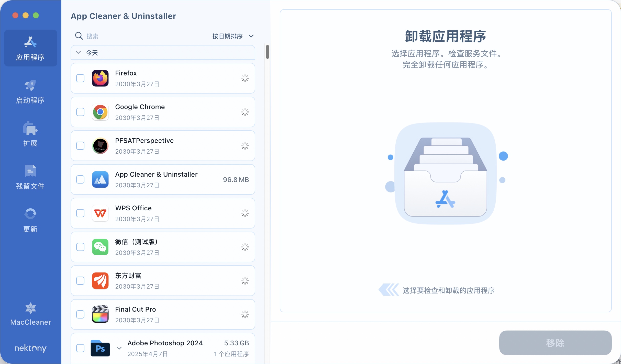Click the loading spinner in Google Chrome row

(x=245, y=112)
